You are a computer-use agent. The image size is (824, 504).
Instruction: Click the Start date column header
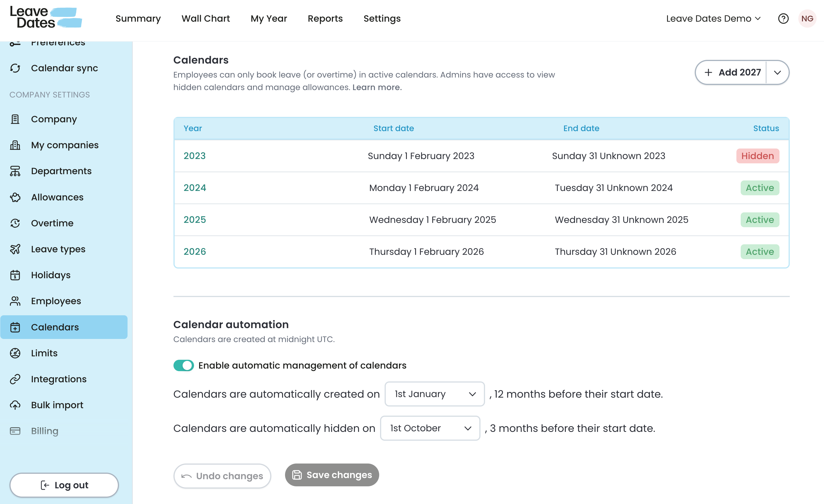(394, 128)
